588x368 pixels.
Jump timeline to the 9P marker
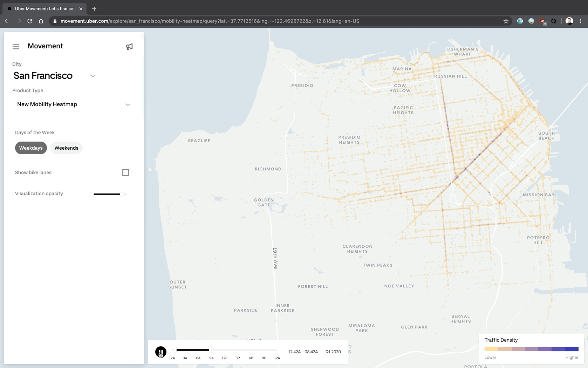pos(264,358)
